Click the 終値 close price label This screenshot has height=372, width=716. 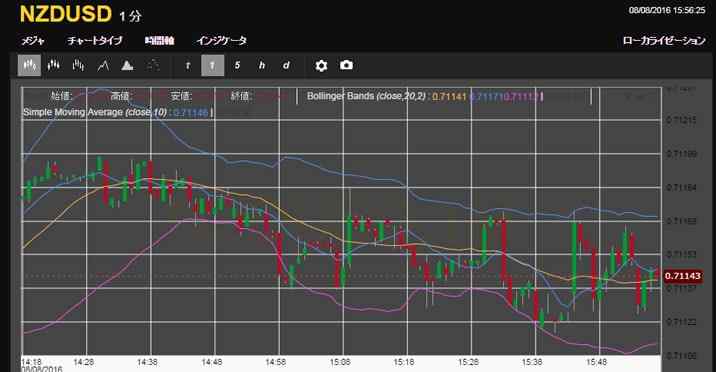coord(242,96)
